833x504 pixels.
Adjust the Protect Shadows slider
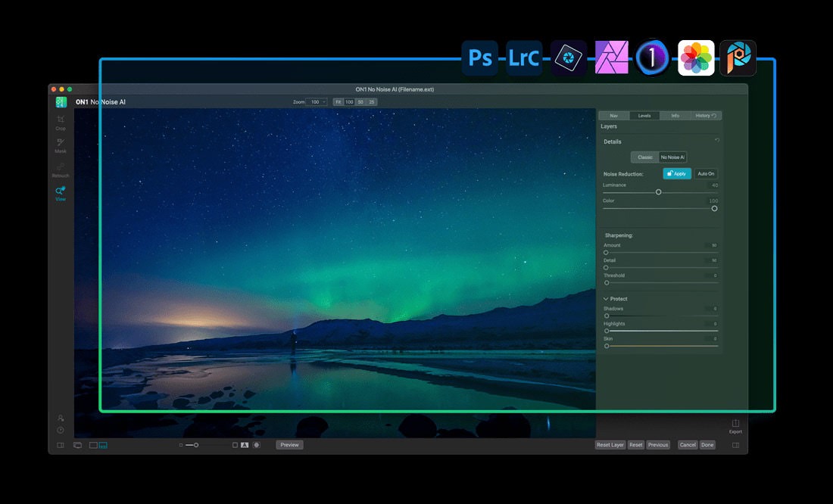pos(607,316)
